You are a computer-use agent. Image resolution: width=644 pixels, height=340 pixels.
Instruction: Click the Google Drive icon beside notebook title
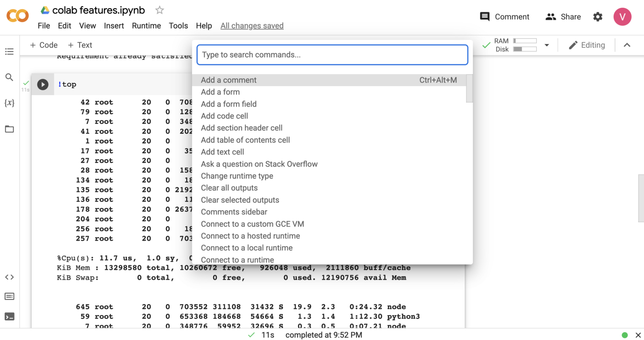(x=45, y=10)
